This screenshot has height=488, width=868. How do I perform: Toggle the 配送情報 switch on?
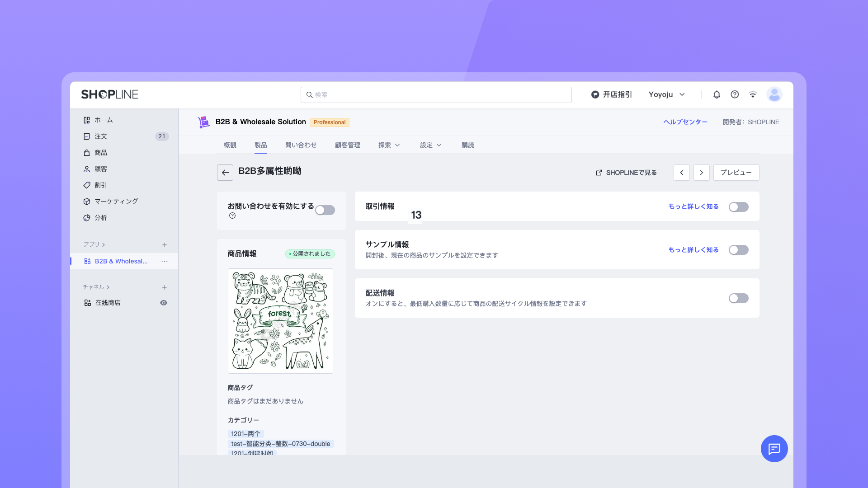(x=738, y=298)
